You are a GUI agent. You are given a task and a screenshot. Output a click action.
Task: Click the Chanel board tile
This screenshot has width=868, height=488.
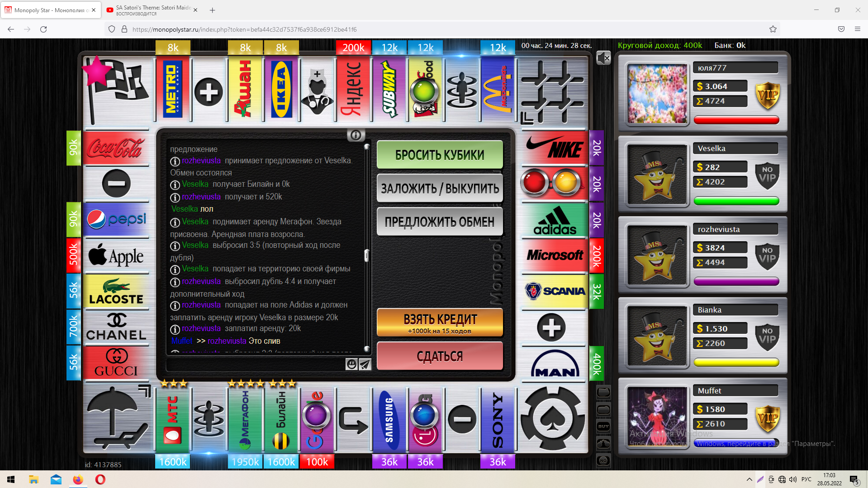click(x=116, y=327)
